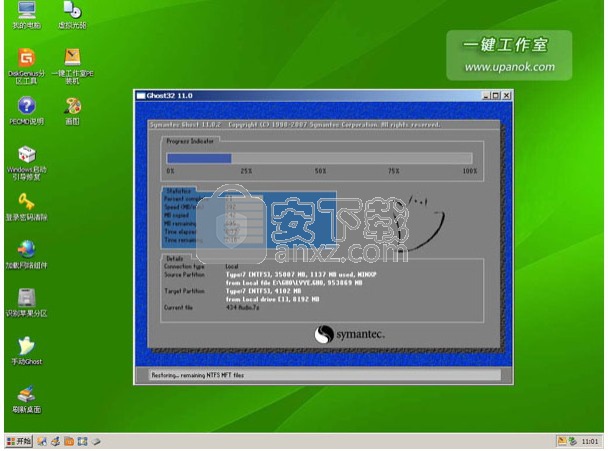Click the tray icon left of the clock
This screenshot has height=451, width=608.
click(x=573, y=441)
